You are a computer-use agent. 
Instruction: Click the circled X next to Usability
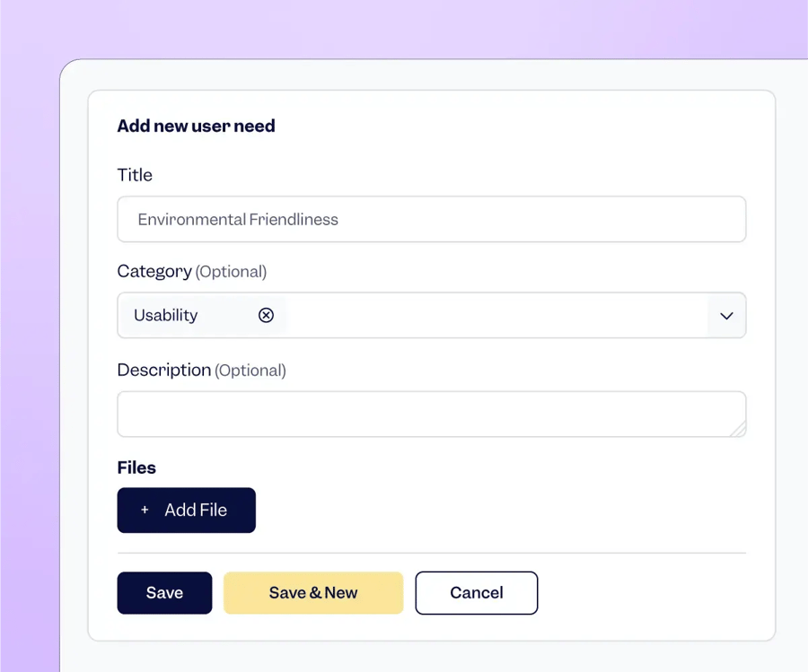(266, 315)
